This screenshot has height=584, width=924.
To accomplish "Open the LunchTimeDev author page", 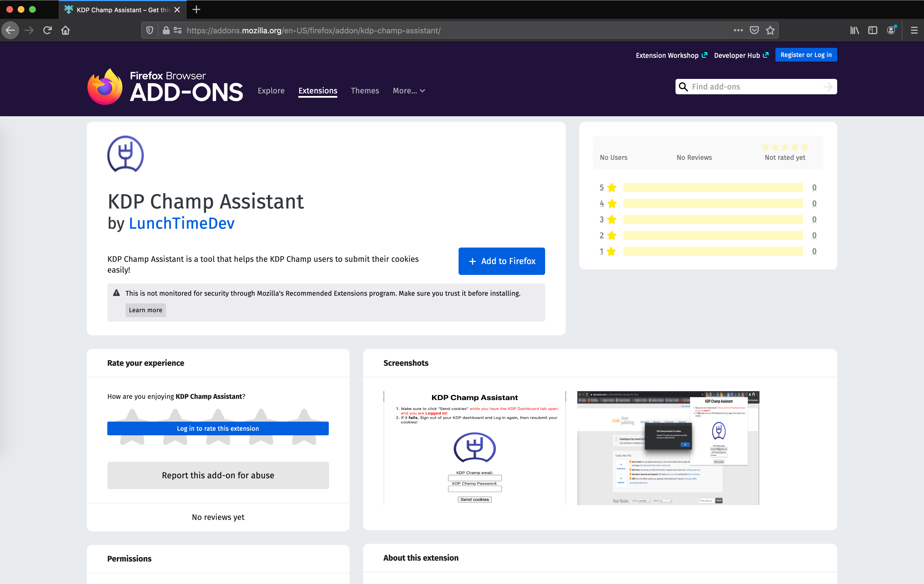I will click(182, 223).
